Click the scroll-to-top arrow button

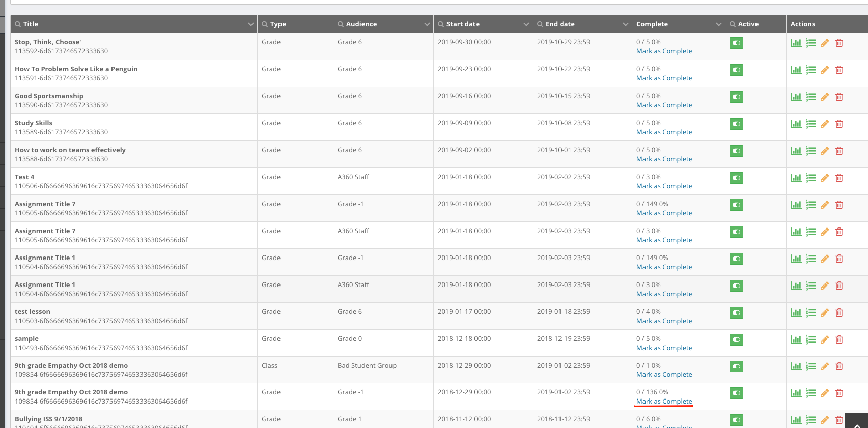(857, 421)
